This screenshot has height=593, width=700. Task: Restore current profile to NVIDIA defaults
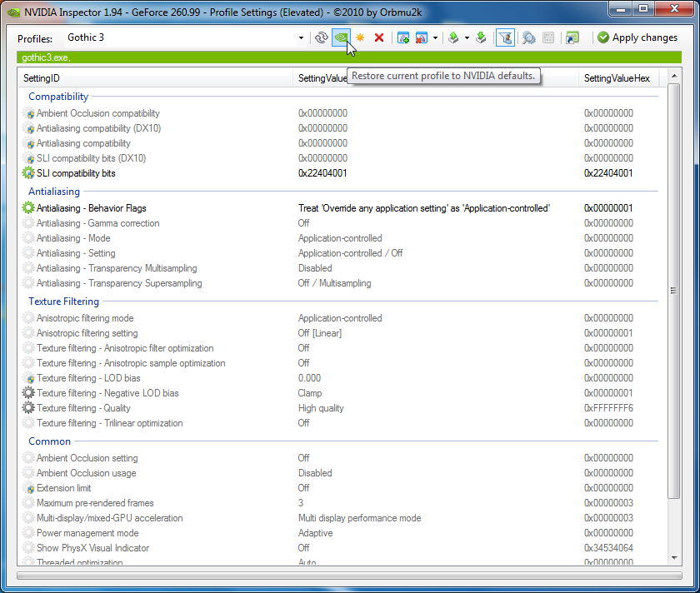[x=341, y=37]
